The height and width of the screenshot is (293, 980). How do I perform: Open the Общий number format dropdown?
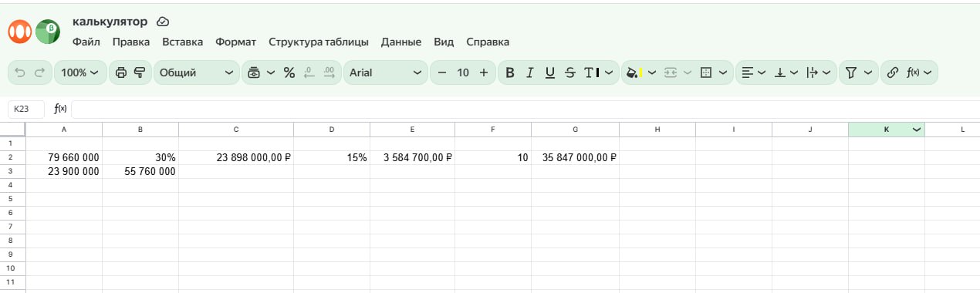tap(197, 72)
